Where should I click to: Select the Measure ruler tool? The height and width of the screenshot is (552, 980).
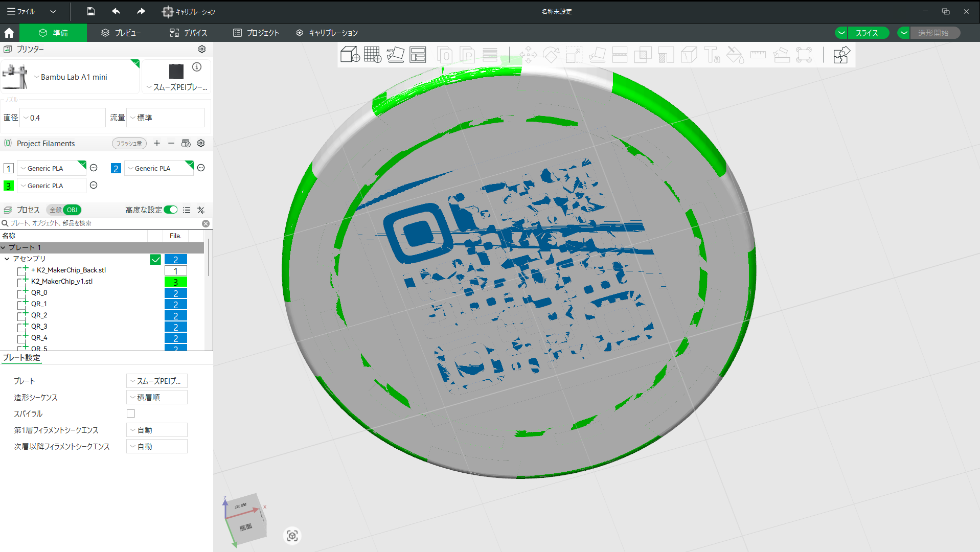pyautogui.click(x=758, y=54)
